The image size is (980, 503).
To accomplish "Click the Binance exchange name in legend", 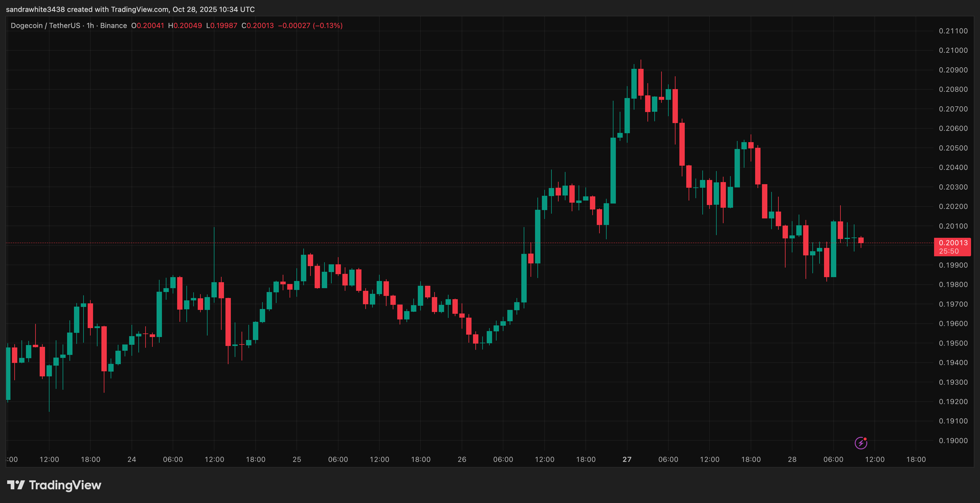I will click(x=113, y=25).
